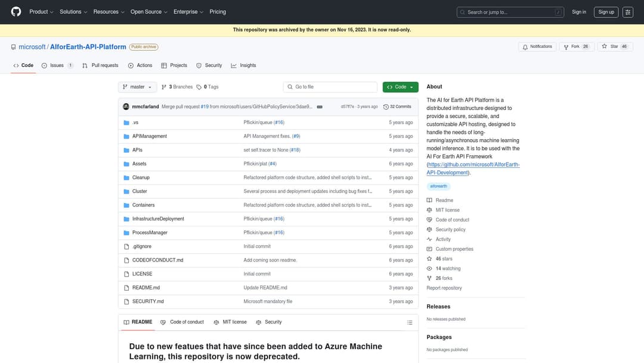644x363 pixels.
Task: Open the command palette icon beside Sign up
Action: 627,13
